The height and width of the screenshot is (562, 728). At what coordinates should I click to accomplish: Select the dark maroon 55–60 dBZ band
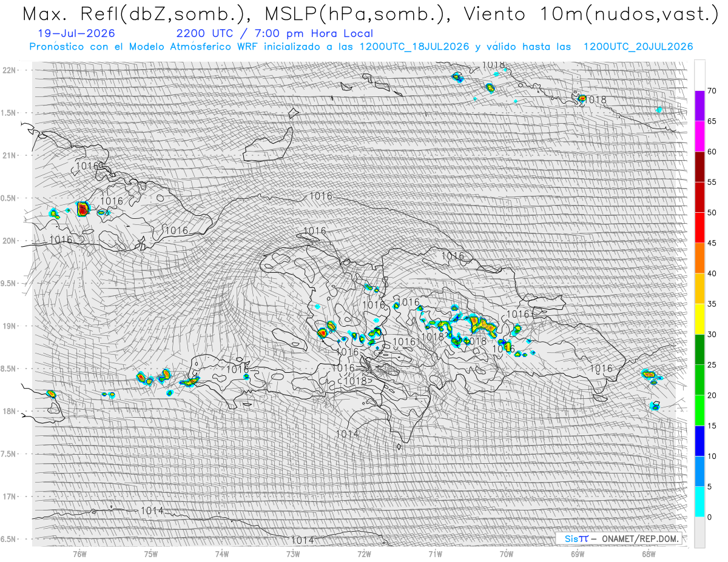point(699,167)
